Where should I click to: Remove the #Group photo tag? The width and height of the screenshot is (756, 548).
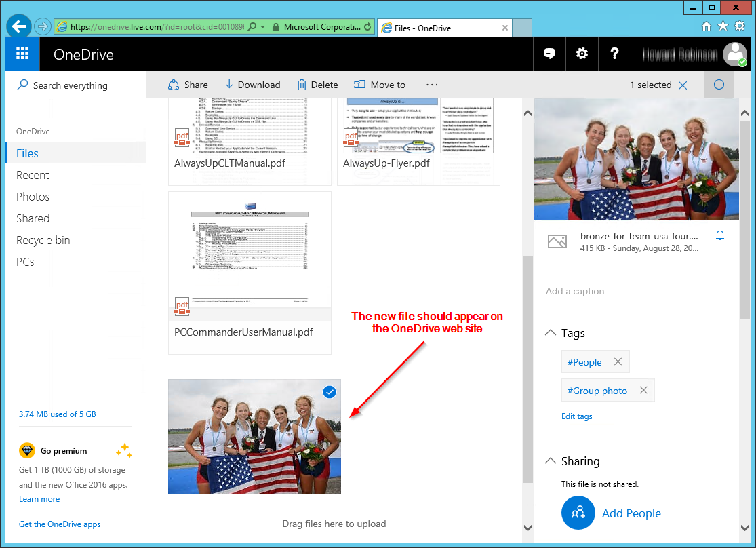point(643,390)
